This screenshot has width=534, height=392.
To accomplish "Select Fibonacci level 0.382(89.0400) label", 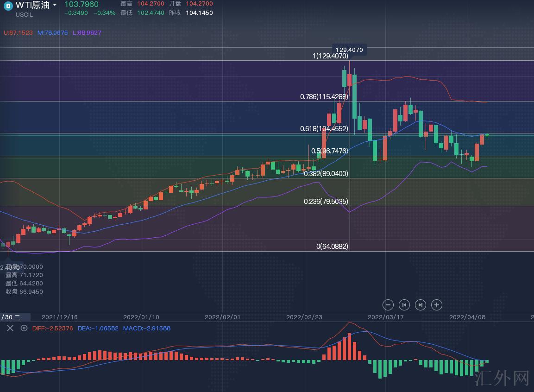I will 326,174.
